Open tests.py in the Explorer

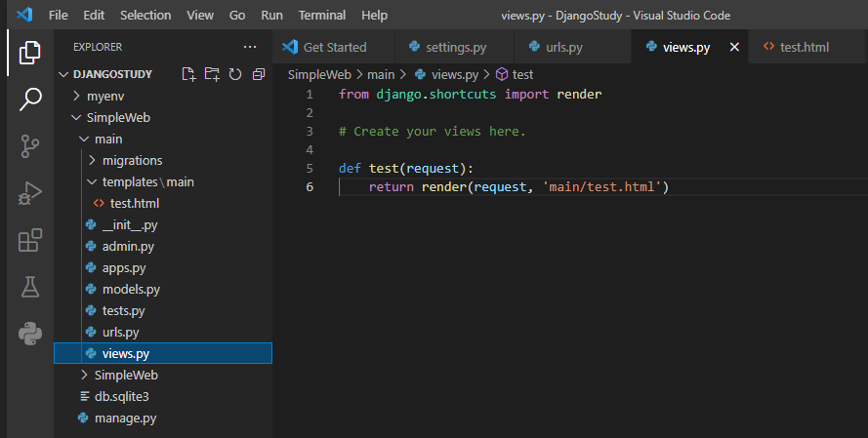[163, 311]
